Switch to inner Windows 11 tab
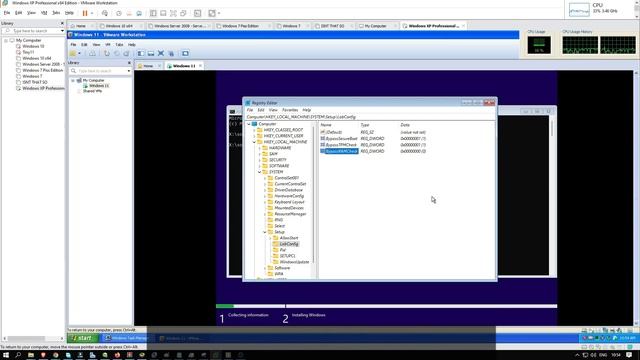 pyautogui.click(x=184, y=66)
